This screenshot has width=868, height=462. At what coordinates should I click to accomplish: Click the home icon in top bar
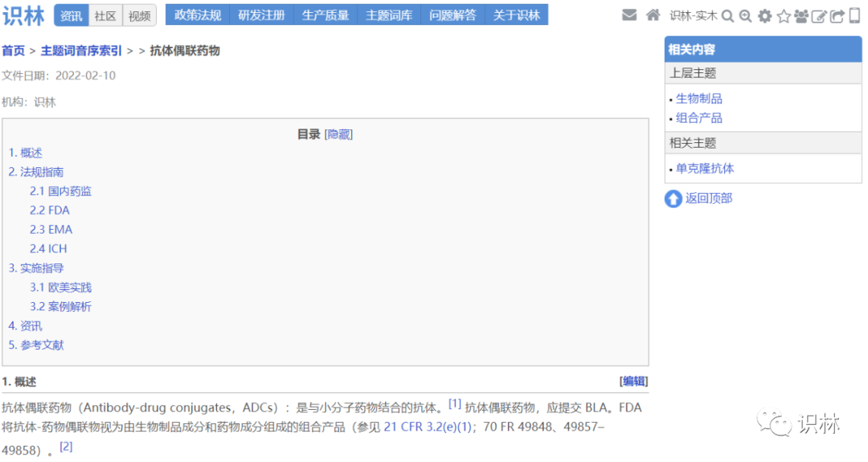[653, 15]
